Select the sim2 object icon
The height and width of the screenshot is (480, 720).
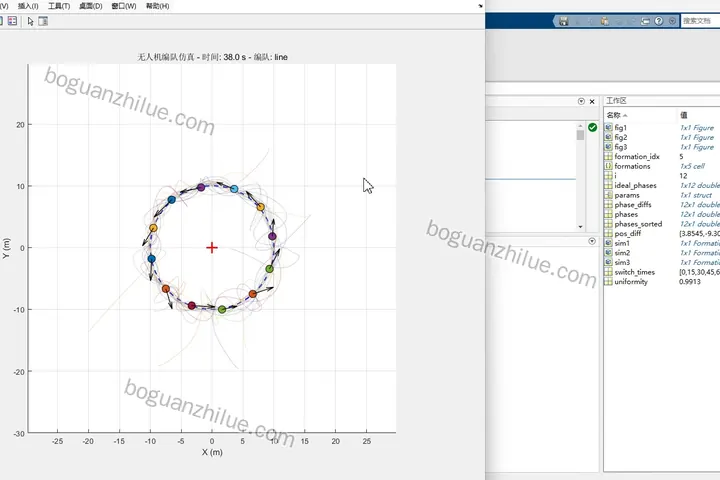[x=608, y=253]
